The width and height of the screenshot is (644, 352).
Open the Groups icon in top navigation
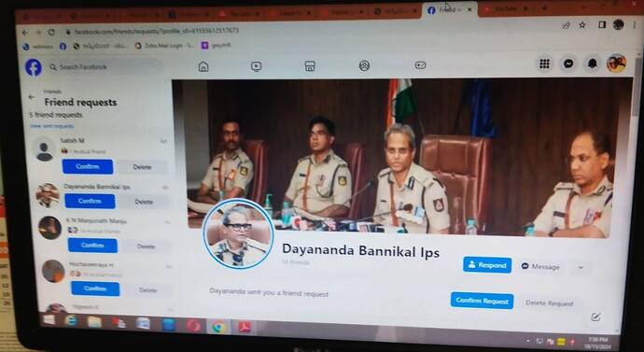[364, 65]
